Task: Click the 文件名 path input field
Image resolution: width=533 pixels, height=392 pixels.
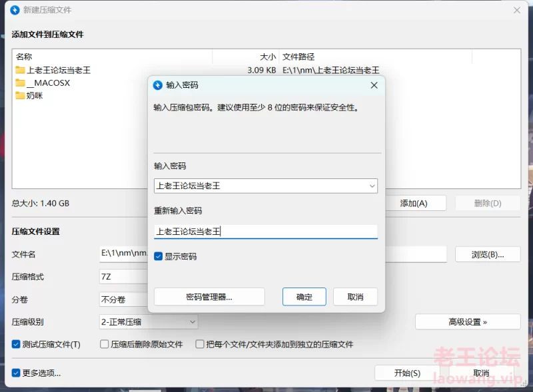Action: tap(124, 254)
